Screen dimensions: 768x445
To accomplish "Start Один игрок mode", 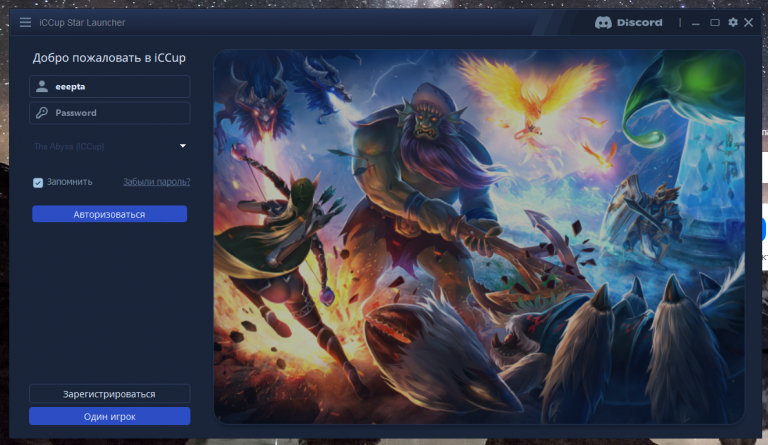I will pyautogui.click(x=110, y=416).
